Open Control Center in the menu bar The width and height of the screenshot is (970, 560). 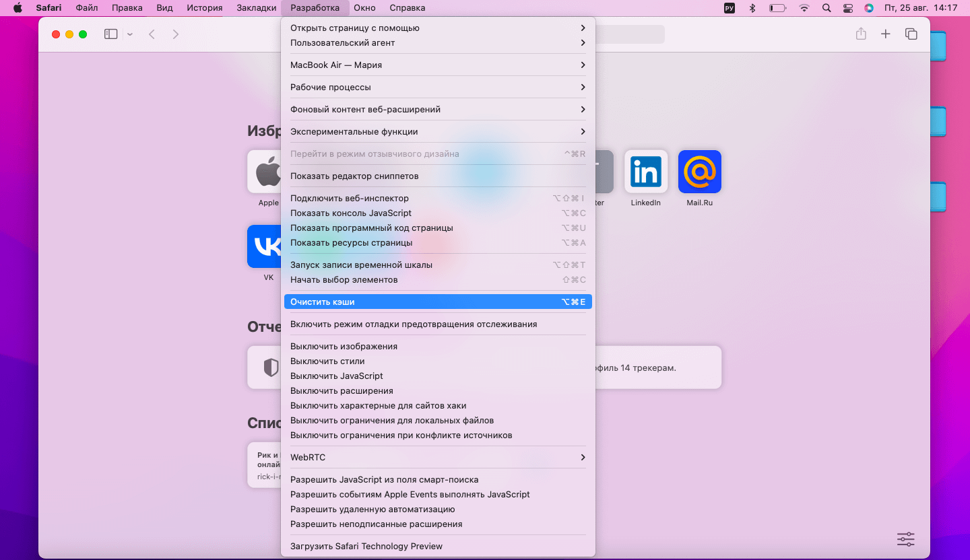point(848,8)
